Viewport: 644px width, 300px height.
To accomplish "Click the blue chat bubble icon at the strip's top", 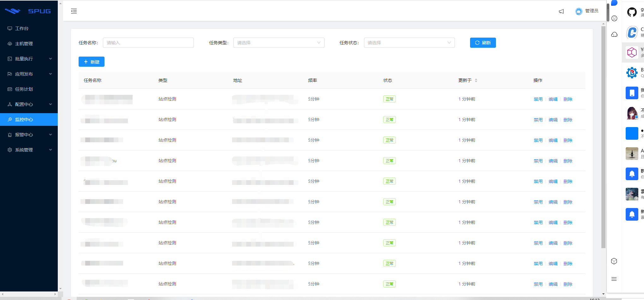I will (x=614, y=3).
